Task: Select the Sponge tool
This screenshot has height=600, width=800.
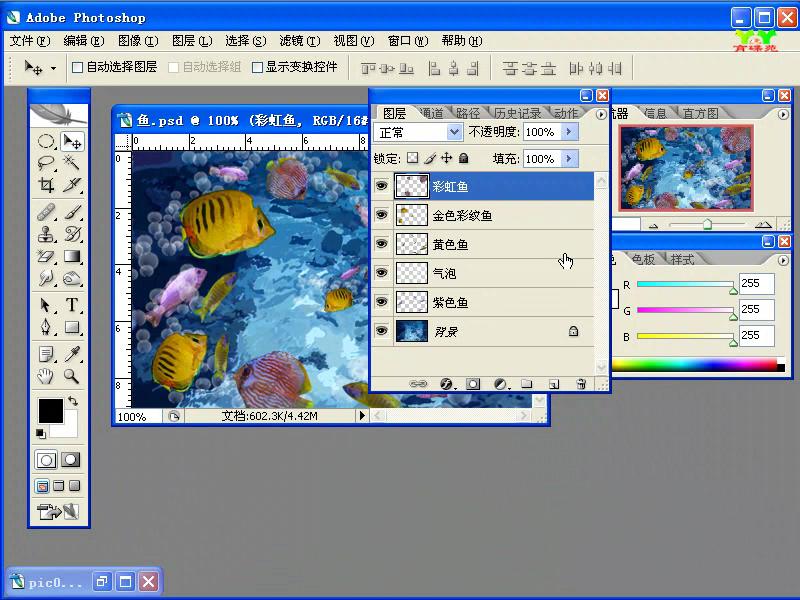Action: point(72,278)
